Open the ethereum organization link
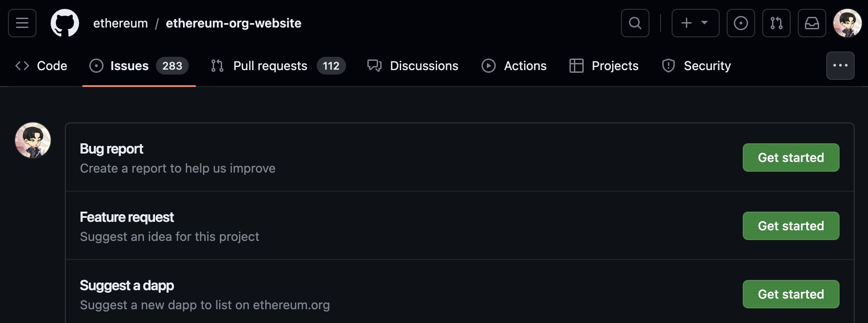Screen dimensions: 868x323 (120, 23)
